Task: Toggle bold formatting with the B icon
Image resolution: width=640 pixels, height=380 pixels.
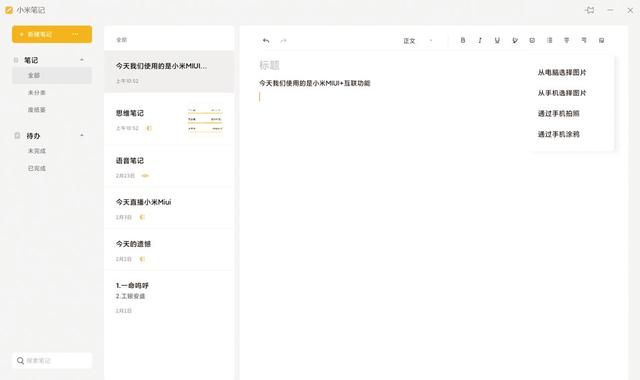Action: pos(462,40)
